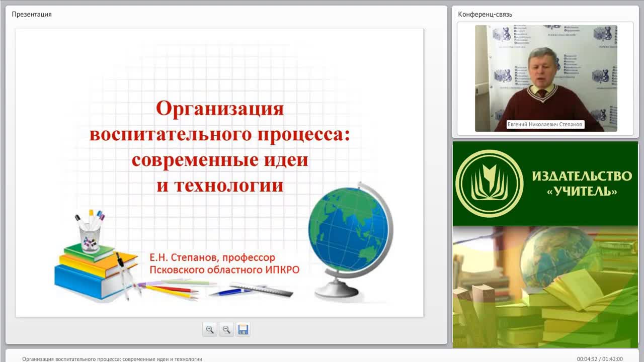The width and height of the screenshot is (644, 362).
Task: Select the Презентация panel header
Action: point(32,14)
